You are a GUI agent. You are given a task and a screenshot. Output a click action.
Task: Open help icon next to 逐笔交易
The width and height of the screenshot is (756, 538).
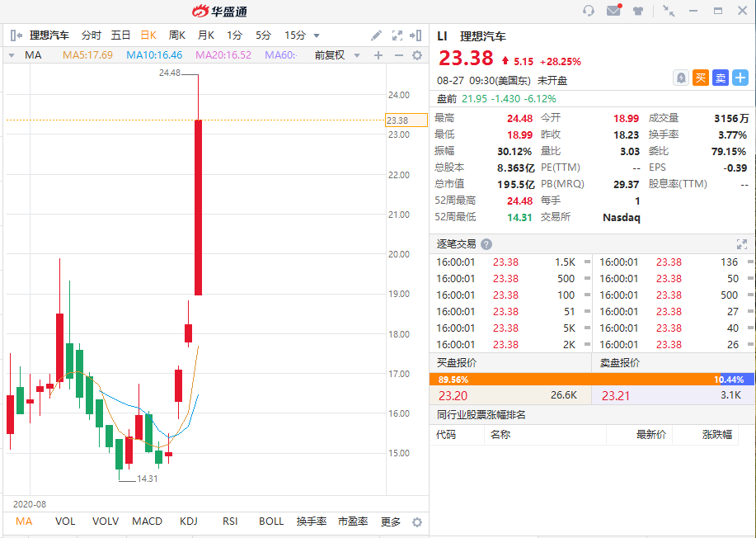point(486,244)
